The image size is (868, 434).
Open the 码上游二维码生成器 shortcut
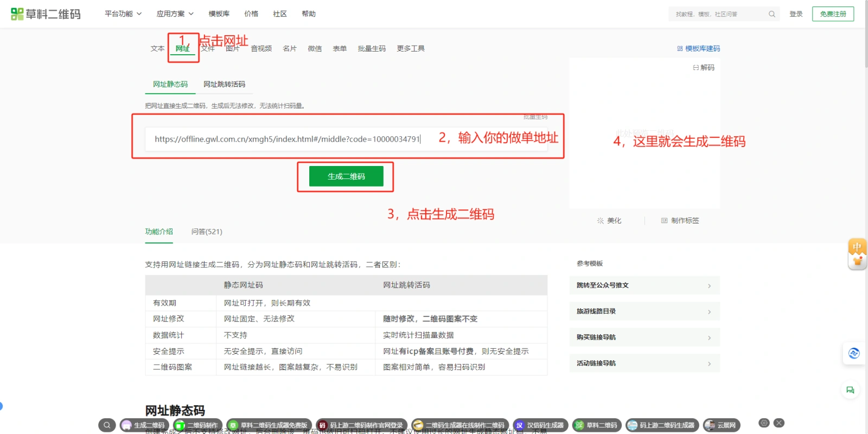(x=662, y=425)
